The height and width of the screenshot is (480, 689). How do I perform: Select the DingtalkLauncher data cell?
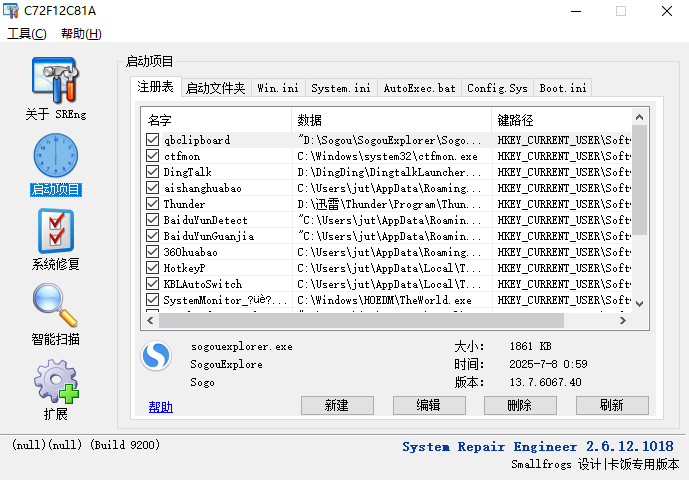(x=389, y=172)
